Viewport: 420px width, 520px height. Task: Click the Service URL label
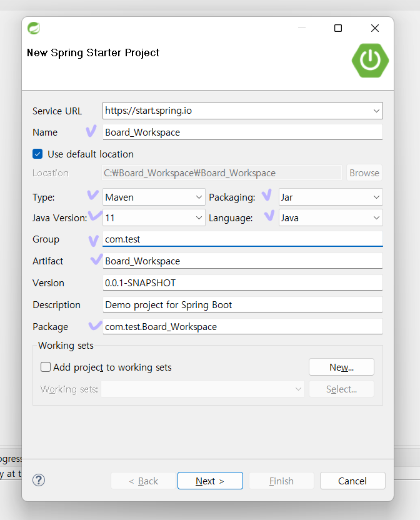[57, 111]
